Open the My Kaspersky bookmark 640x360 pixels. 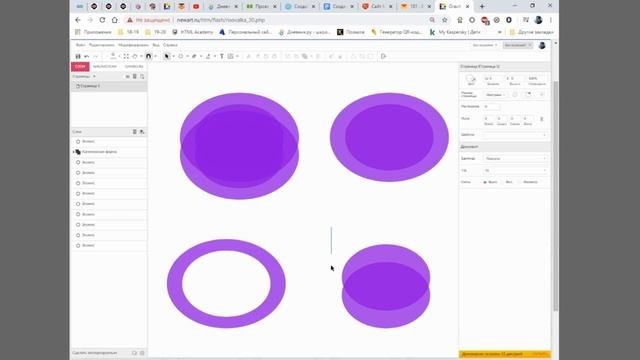click(x=455, y=32)
